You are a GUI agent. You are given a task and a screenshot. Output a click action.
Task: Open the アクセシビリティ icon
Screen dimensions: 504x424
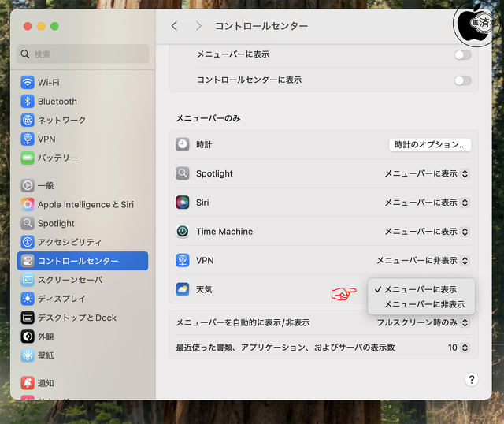pyautogui.click(x=28, y=242)
